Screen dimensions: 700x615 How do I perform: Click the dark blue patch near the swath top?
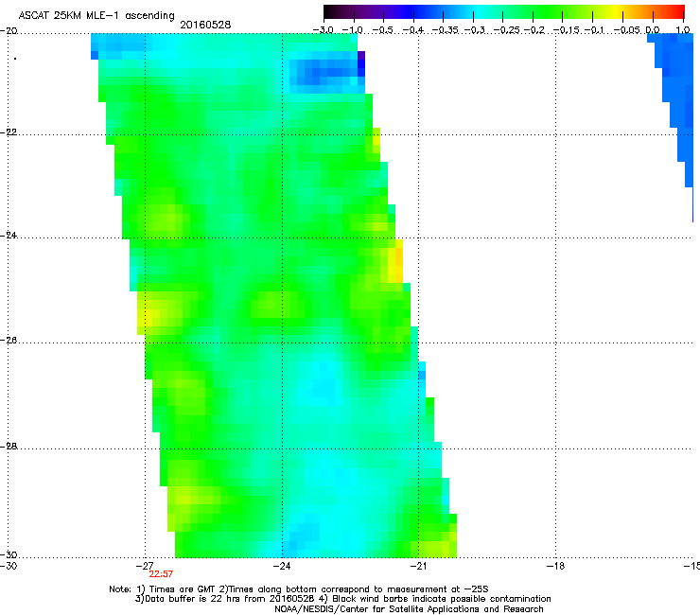(x=326, y=72)
